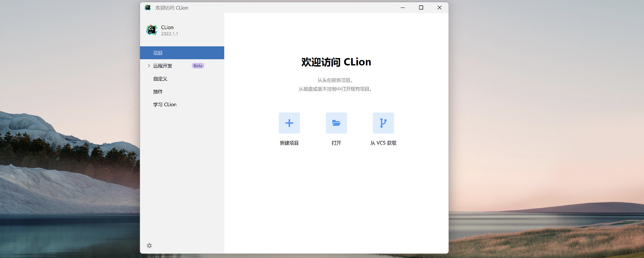Click the 打开 label
Image resolution: width=644 pixels, height=258 pixels.
[336, 143]
